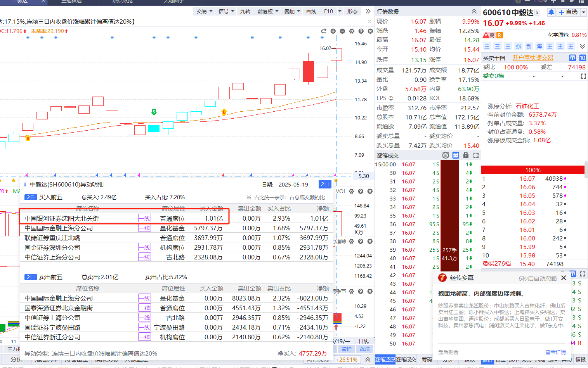Viewport: 588px width, 368px height.
Task: Open the 信号 dropdown menu
Action: click(x=226, y=11)
